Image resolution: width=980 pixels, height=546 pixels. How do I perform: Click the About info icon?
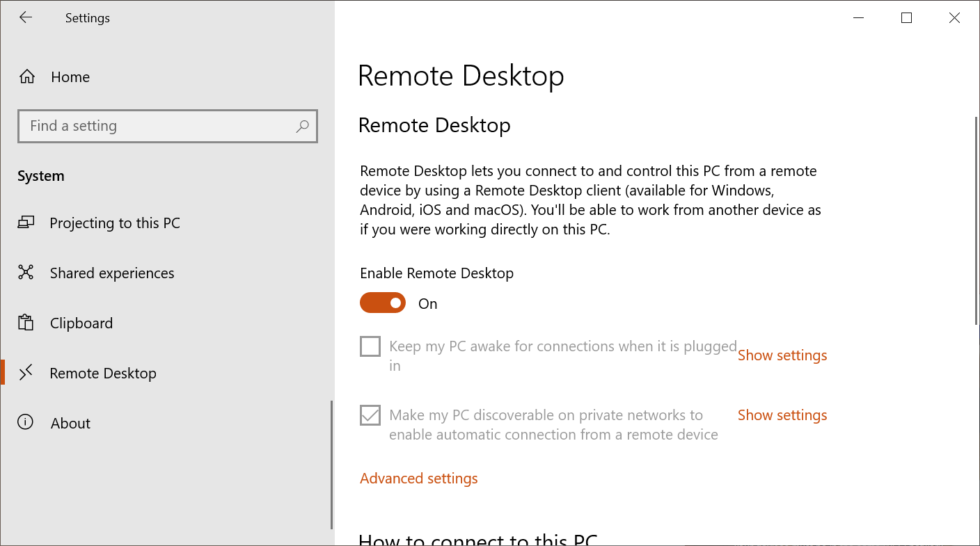click(26, 423)
